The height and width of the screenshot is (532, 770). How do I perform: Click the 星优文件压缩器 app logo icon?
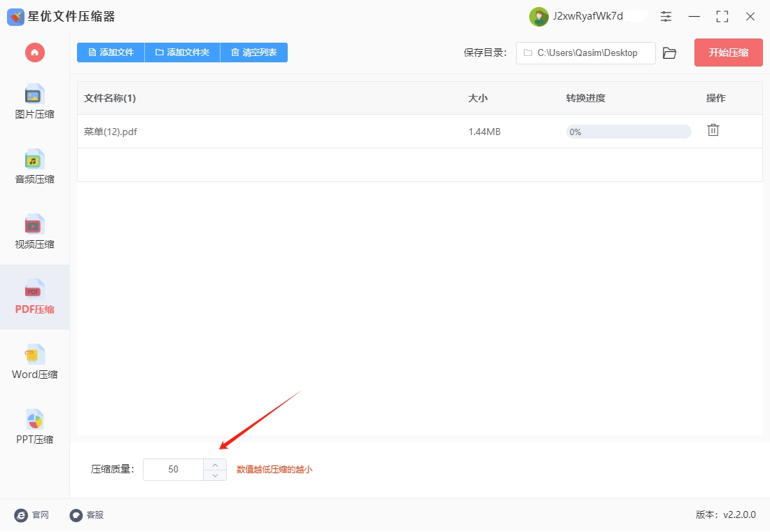15,17
